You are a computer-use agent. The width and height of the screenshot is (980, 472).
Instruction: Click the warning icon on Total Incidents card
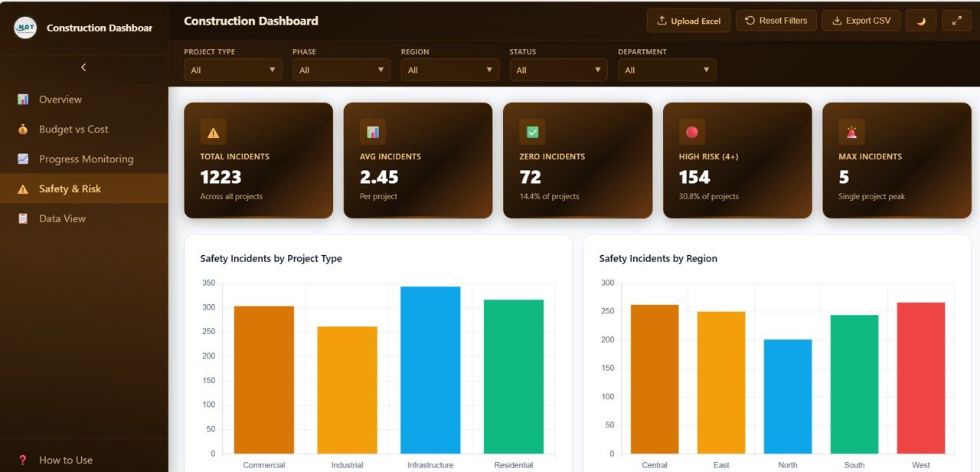(213, 133)
